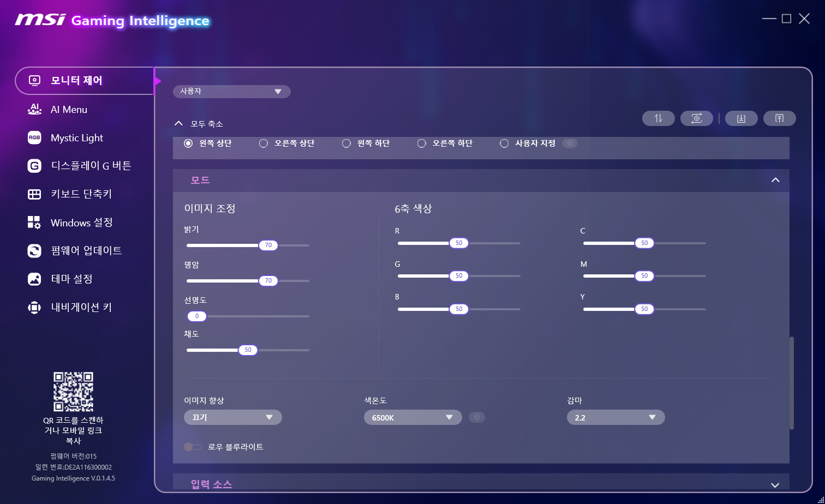Click the 명암 slider handle at 70
The image size is (825, 504).
[x=268, y=281]
